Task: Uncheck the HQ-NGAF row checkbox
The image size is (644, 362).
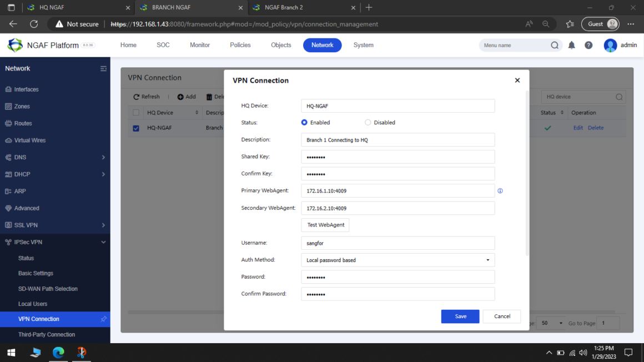Action: tap(136, 128)
